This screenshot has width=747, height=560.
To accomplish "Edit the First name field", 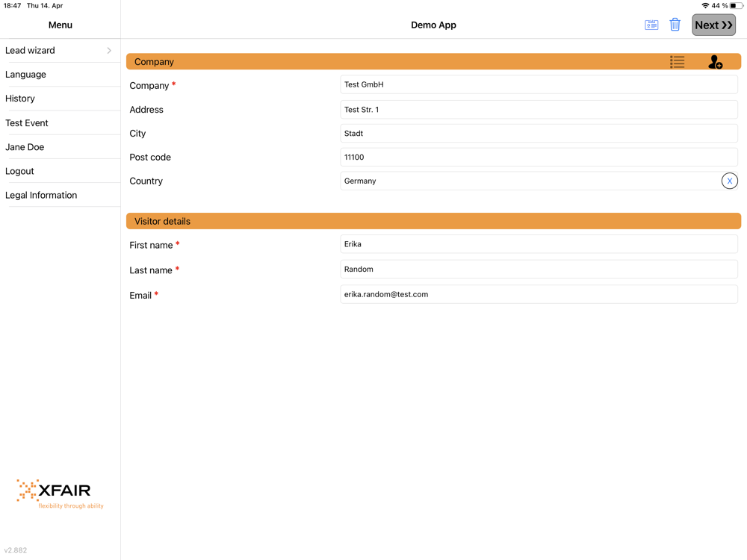I will (x=539, y=244).
